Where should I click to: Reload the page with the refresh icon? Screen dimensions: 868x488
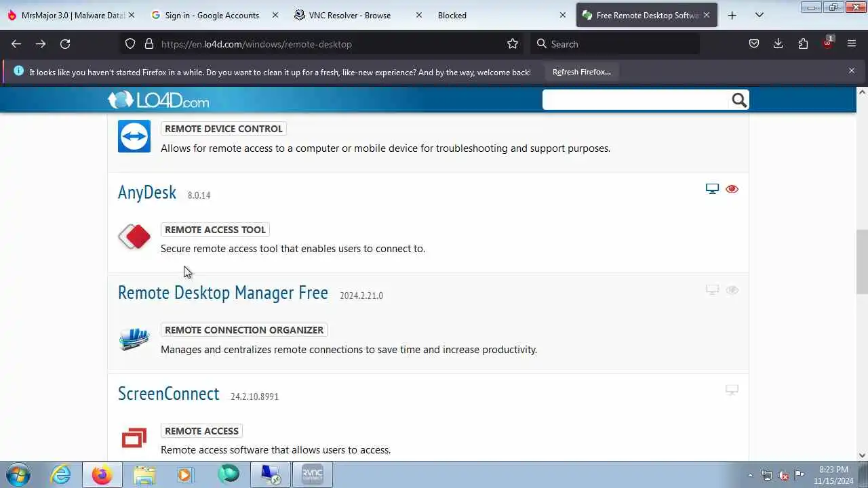pos(65,43)
